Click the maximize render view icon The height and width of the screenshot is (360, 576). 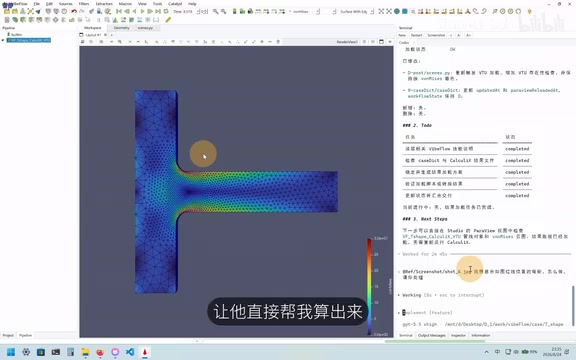[x=381, y=42]
